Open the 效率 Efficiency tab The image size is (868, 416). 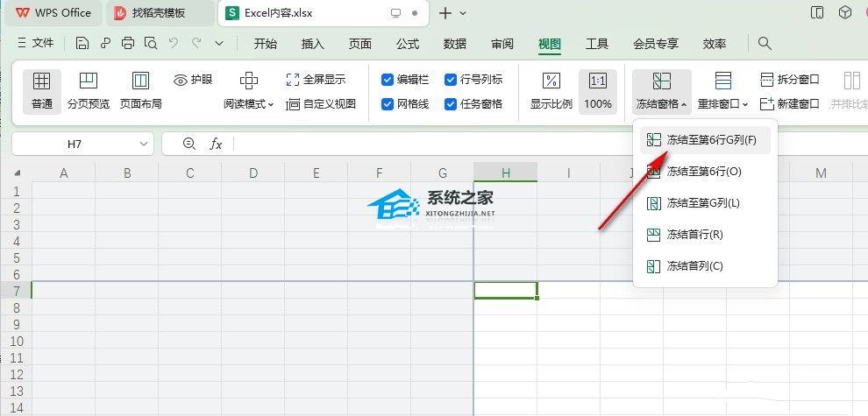point(715,44)
